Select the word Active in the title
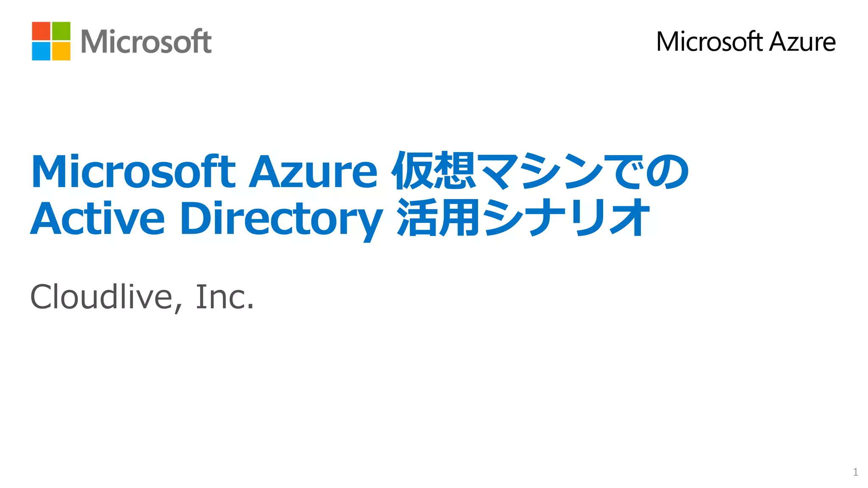868x488 pixels. (x=97, y=219)
